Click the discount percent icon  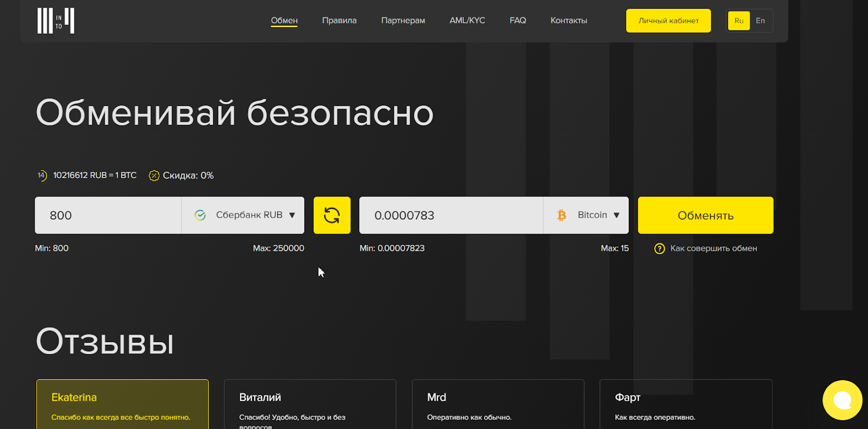click(x=154, y=175)
